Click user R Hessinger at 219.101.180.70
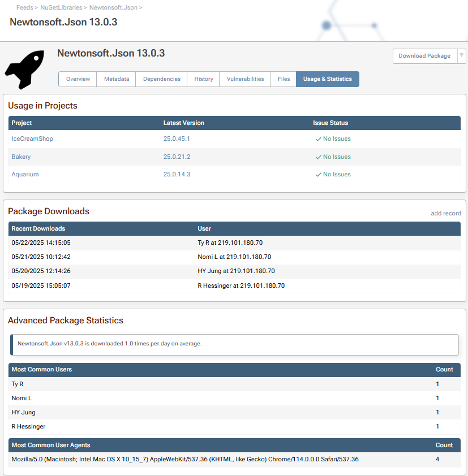 241,285
